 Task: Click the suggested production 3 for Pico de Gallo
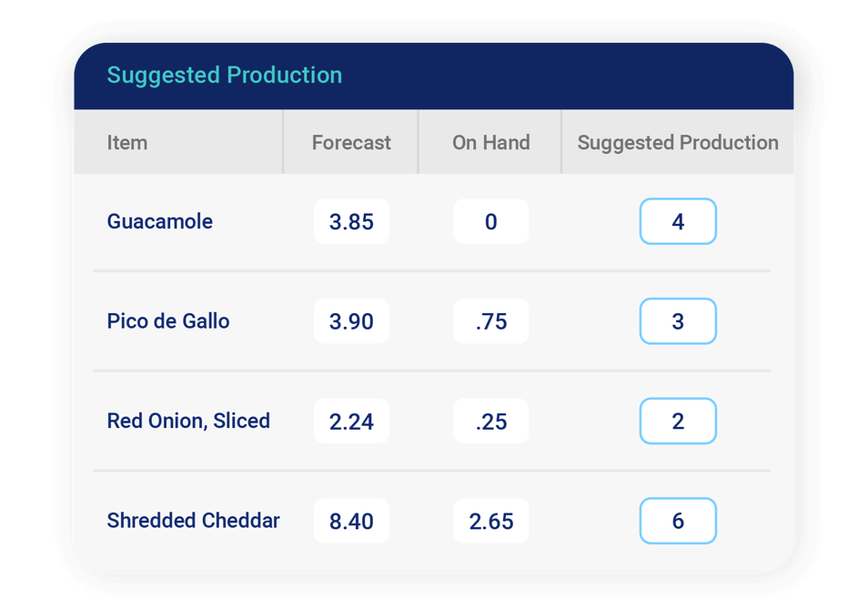click(x=678, y=320)
